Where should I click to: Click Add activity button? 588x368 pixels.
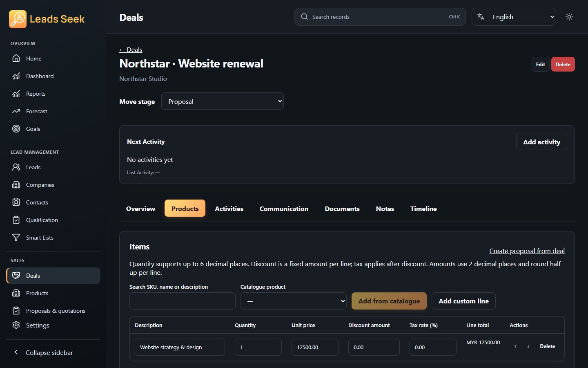pyautogui.click(x=541, y=142)
